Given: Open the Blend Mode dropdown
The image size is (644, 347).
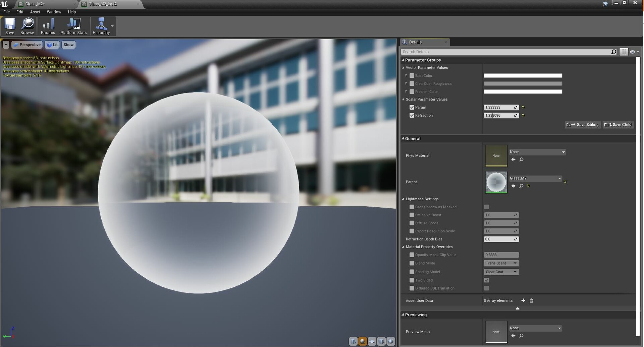Looking at the screenshot, I should click(x=501, y=263).
